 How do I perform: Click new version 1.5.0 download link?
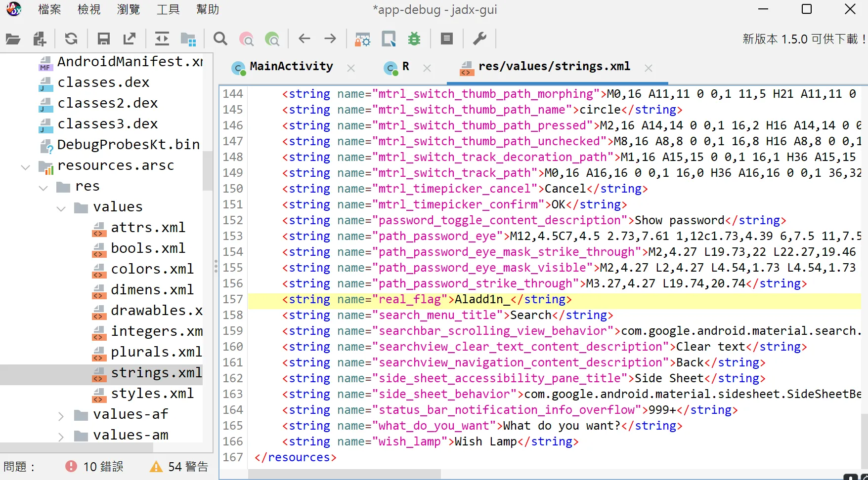click(x=804, y=39)
